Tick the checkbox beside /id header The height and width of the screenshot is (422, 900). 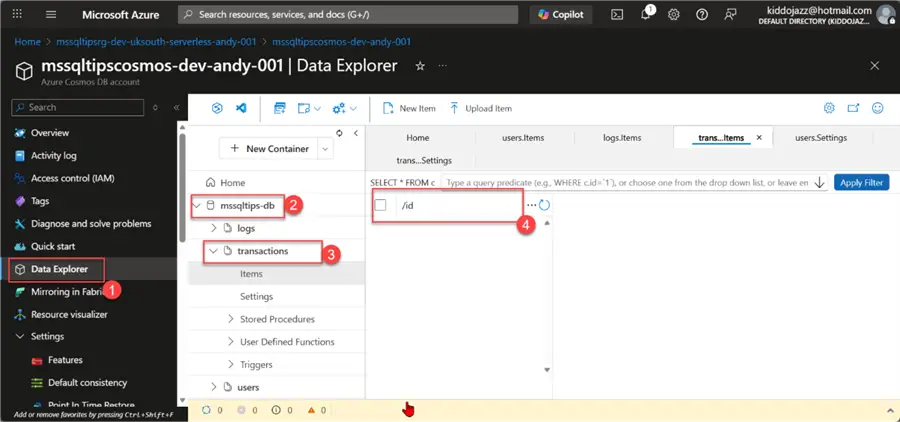[381, 205]
